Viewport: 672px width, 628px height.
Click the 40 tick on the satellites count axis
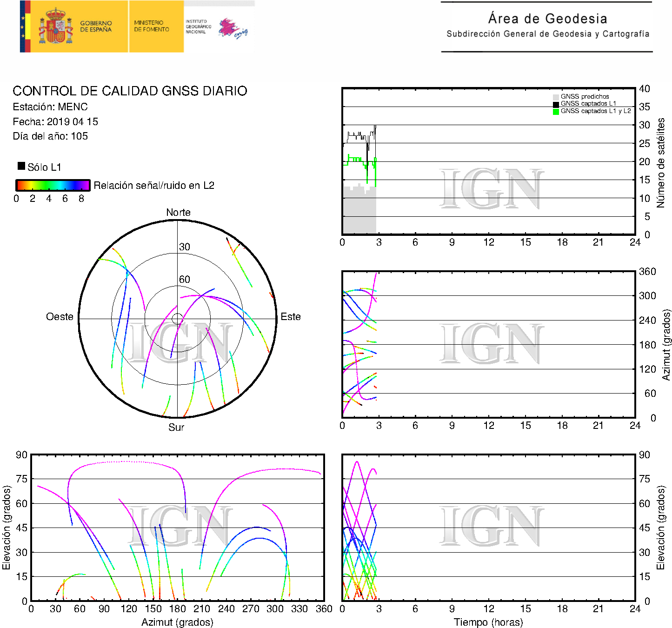[645, 89]
